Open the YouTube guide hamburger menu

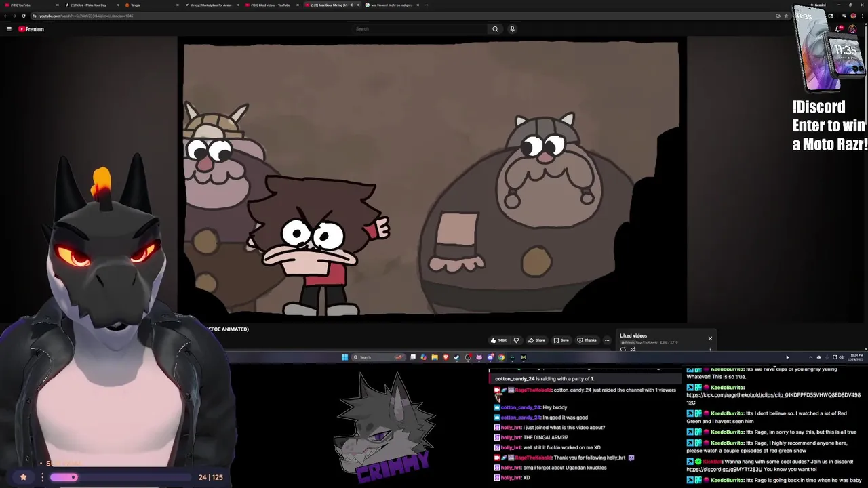pyautogui.click(x=9, y=29)
